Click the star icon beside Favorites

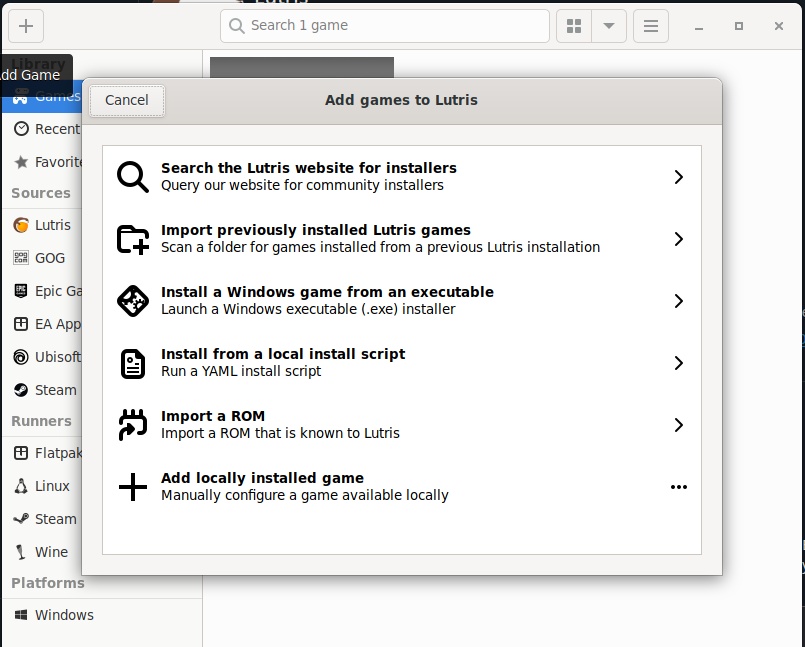click(x=21, y=162)
